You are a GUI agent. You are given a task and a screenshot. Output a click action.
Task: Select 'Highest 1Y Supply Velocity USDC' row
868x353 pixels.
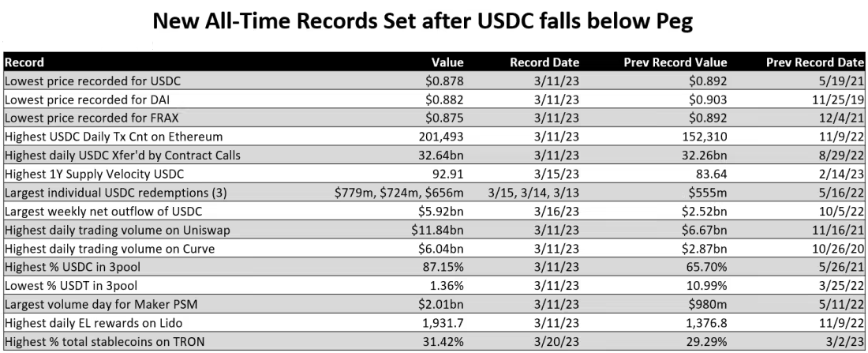click(434, 174)
